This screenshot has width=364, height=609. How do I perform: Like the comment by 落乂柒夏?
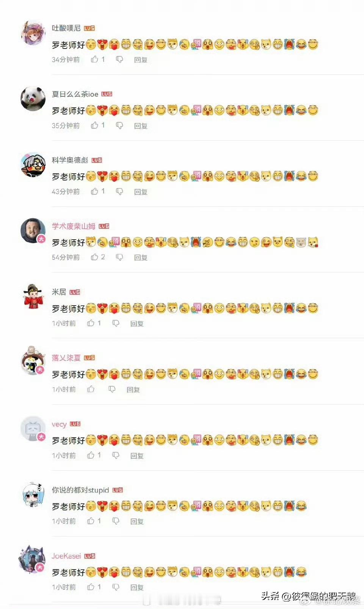(x=91, y=389)
